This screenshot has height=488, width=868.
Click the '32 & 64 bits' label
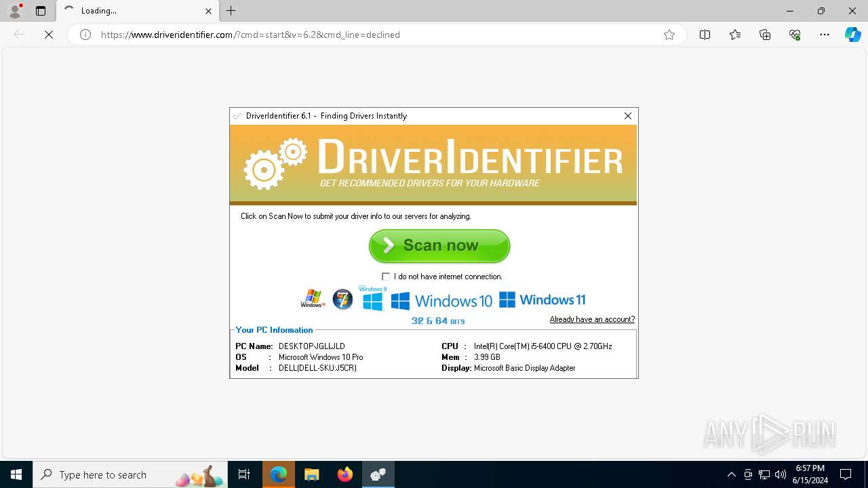[x=438, y=321]
